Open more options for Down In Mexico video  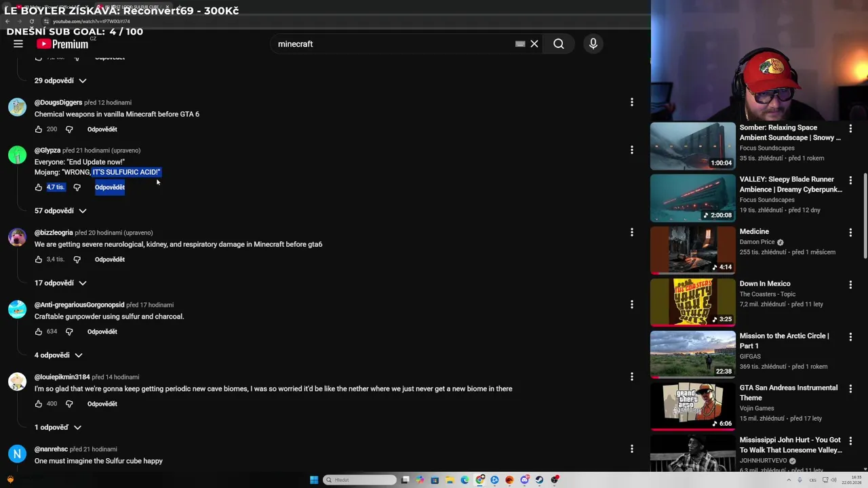pyautogui.click(x=850, y=284)
